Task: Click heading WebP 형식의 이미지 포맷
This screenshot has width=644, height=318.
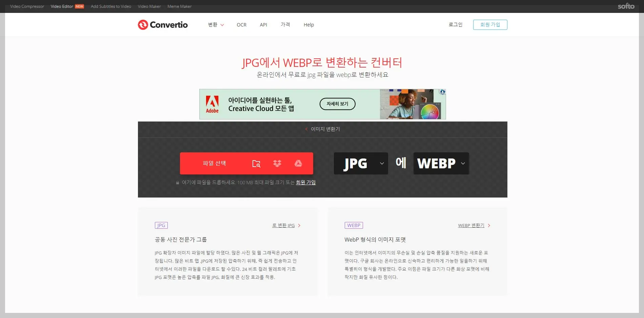Action: click(375, 240)
